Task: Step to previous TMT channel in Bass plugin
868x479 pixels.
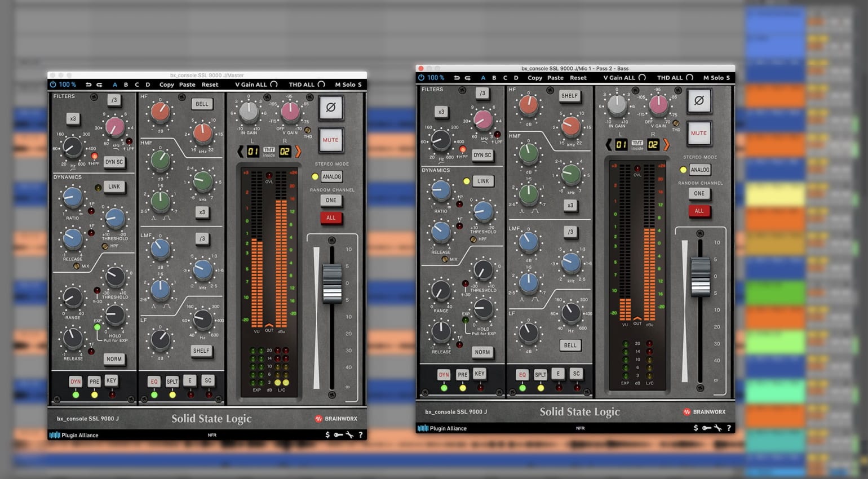Action: click(x=608, y=145)
